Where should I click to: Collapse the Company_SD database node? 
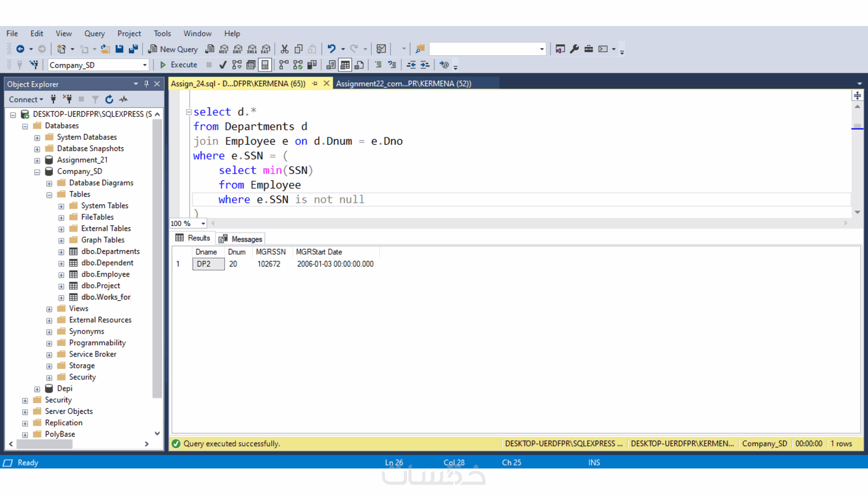[x=37, y=172]
